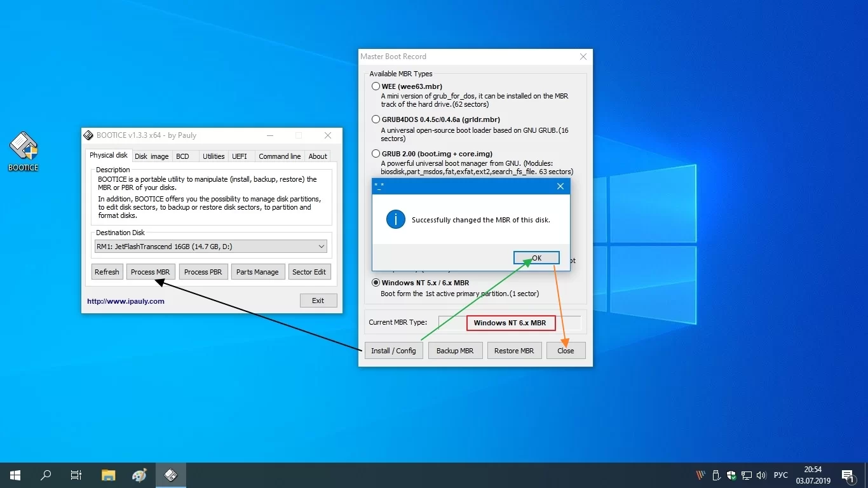Image resolution: width=868 pixels, height=488 pixels.
Task: Open Safely Remove Hardware USB tray icon
Action: [x=716, y=475]
